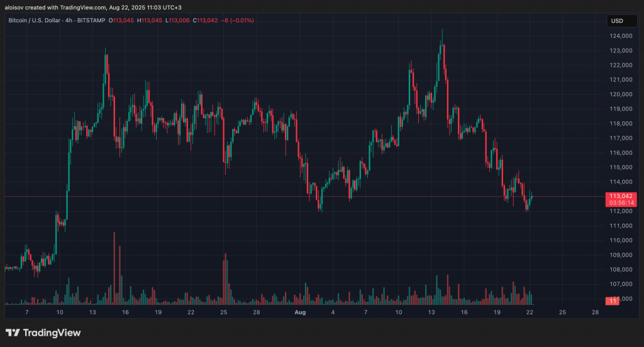Click the 03:56:14 candle countdown timer
This screenshot has width=644, height=347.
coord(620,203)
